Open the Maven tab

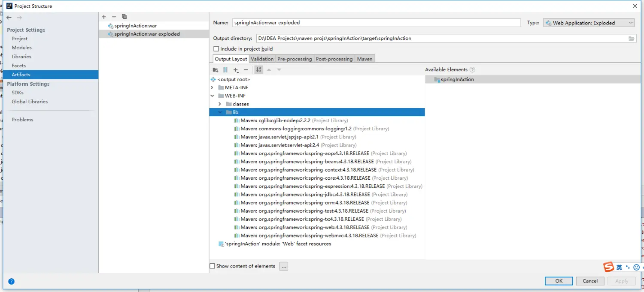pyautogui.click(x=365, y=59)
